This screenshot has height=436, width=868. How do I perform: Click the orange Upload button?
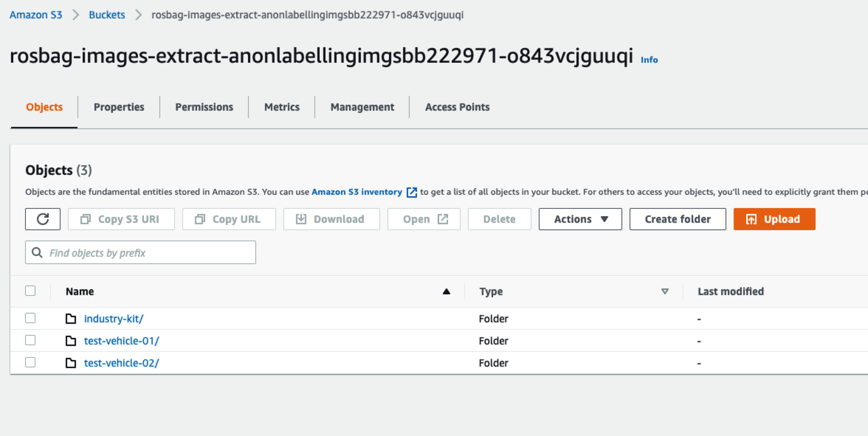[x=775, y=219]
